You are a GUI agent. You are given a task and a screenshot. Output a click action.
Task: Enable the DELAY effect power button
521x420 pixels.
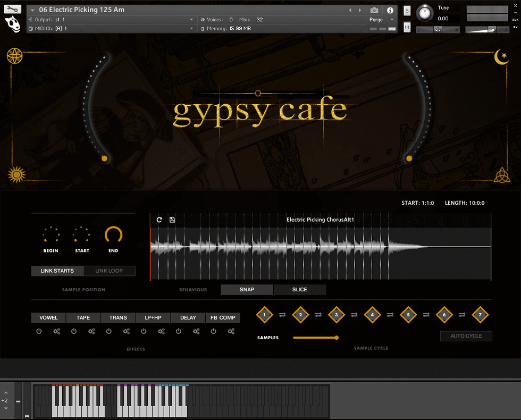(179, 331)
